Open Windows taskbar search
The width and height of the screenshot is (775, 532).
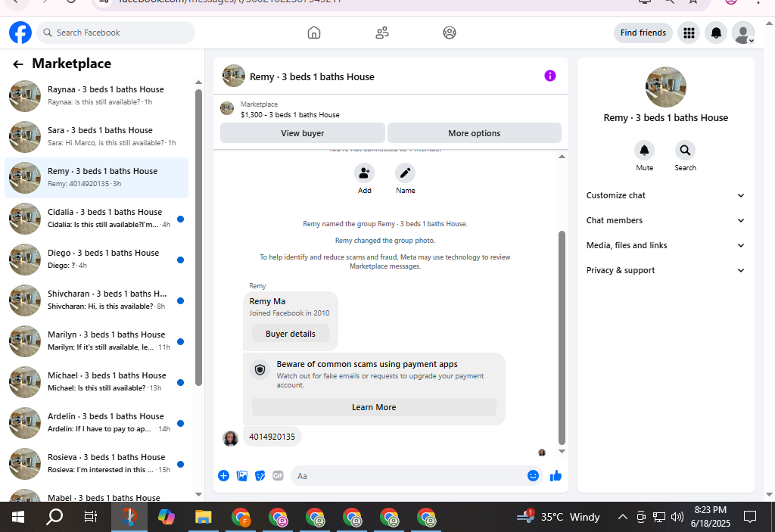click(54, 517)
